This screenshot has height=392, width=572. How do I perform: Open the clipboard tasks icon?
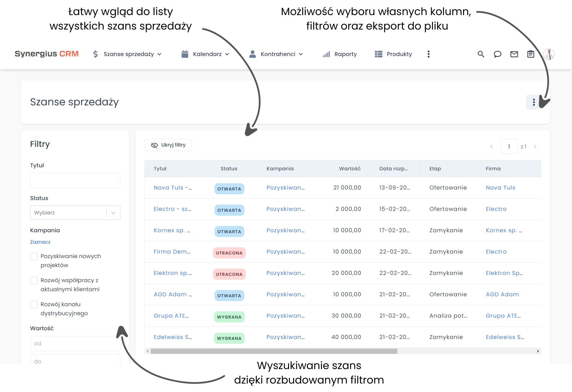pos(531,54)
